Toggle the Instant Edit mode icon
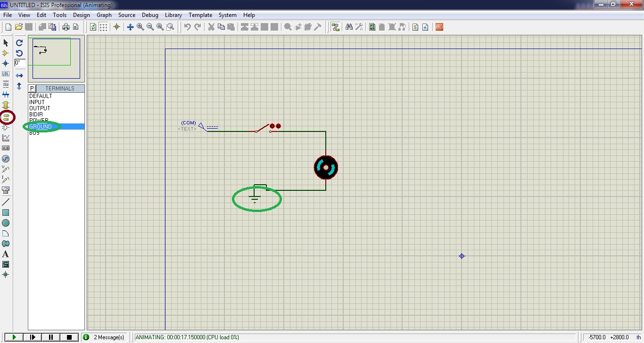 pos(6,42)
